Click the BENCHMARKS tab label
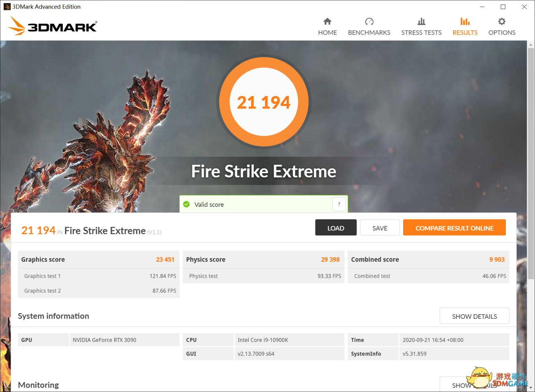 369,32
